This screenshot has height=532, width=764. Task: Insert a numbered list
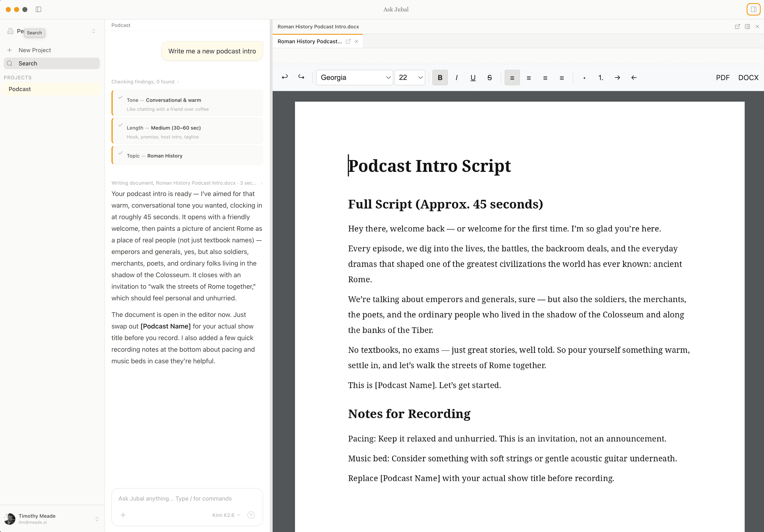click(601, 77)
